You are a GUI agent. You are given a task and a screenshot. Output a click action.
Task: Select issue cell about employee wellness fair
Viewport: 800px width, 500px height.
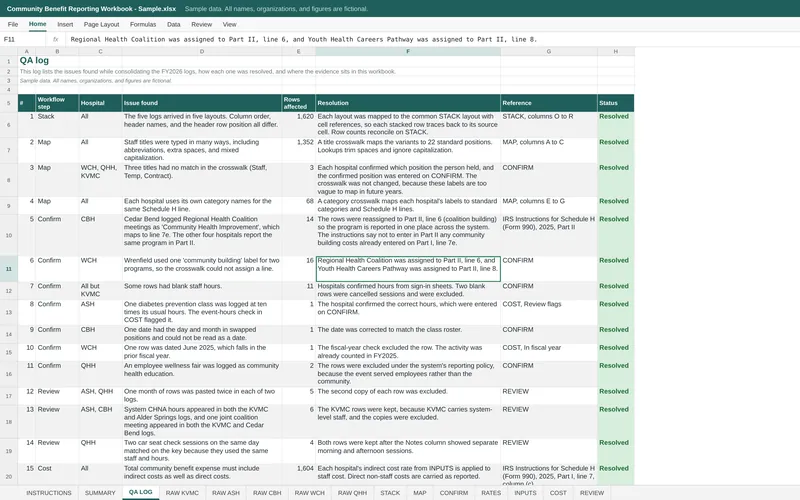point(202,374)
